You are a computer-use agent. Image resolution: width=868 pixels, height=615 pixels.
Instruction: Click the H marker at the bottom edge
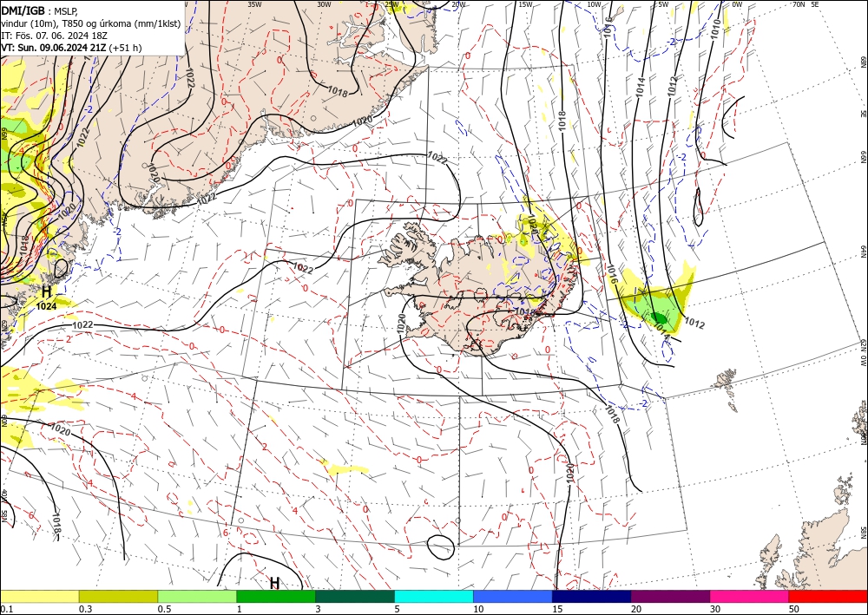click(274, 583)
